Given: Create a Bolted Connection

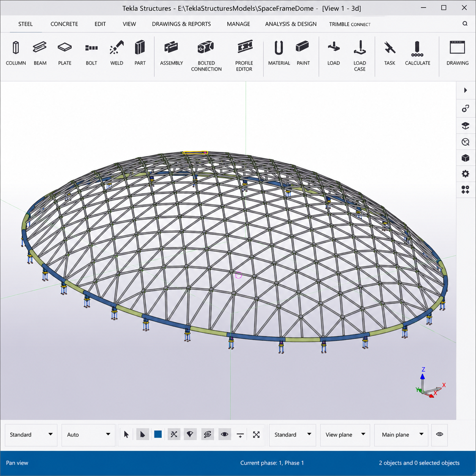Looking at the screenshot, I should (206, 56).
